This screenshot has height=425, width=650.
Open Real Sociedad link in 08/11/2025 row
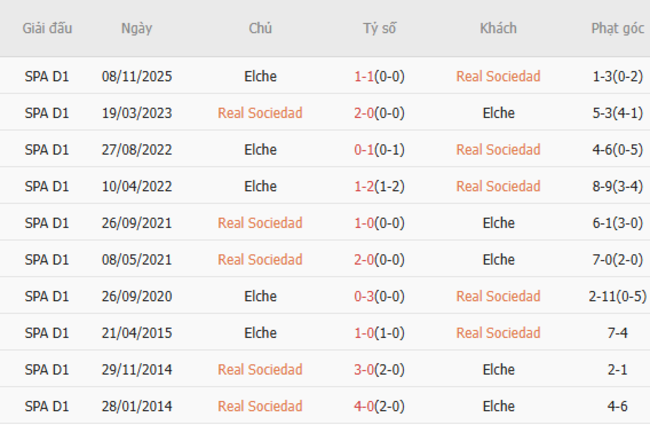point(498,76)
